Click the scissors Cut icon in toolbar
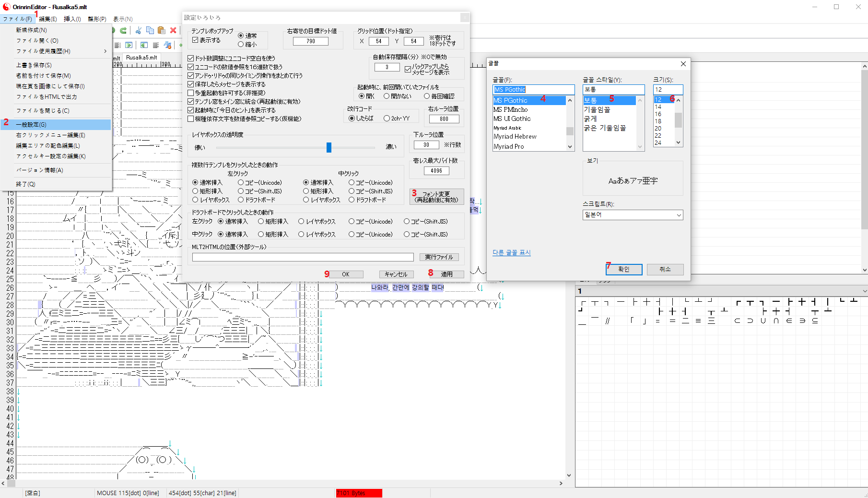The width and height of the screenshot is (868, 498). [x=138, y=31]
